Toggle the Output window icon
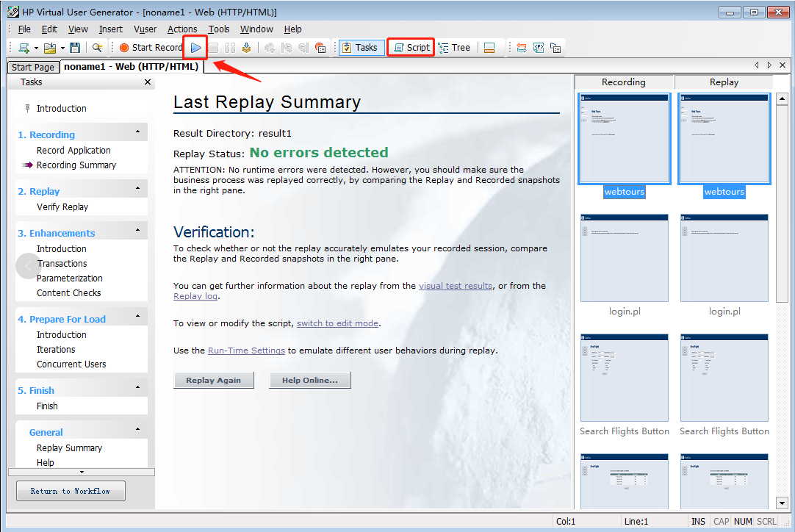This screenshot has width=795, height=532. point(489,48)
